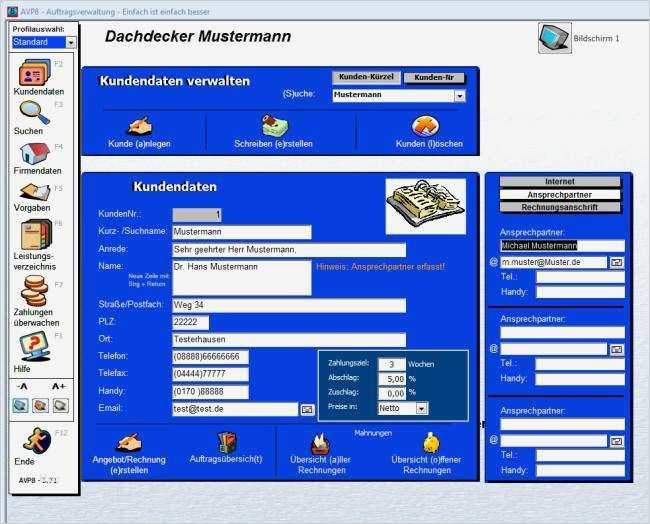The height and width of the screenshot is (524, 650).
Task: Open the Hilfe question mark icon
Action: coord(35,347)
